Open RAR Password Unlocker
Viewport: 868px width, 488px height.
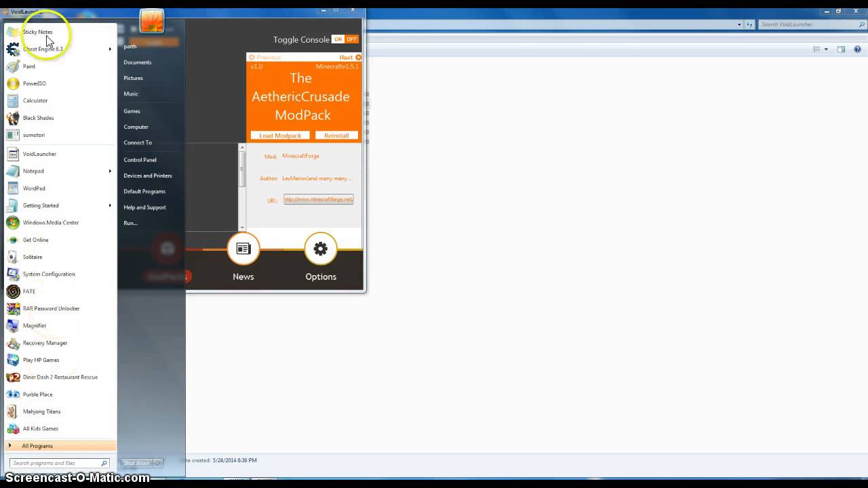tap(60, 308)
